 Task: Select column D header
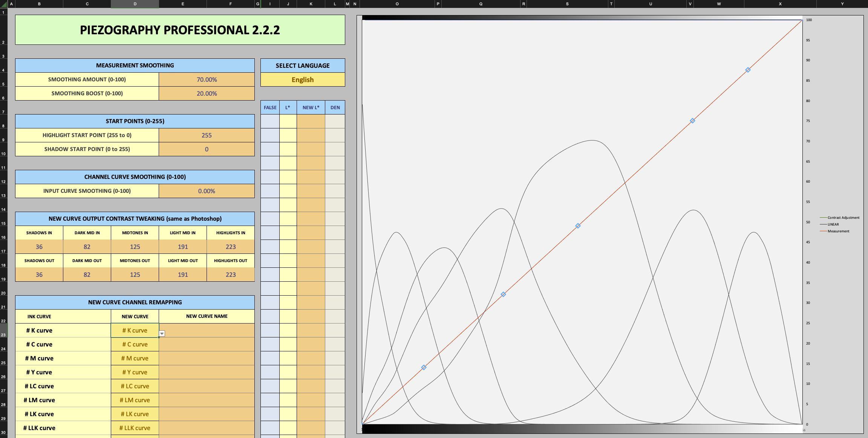point(135,4)
